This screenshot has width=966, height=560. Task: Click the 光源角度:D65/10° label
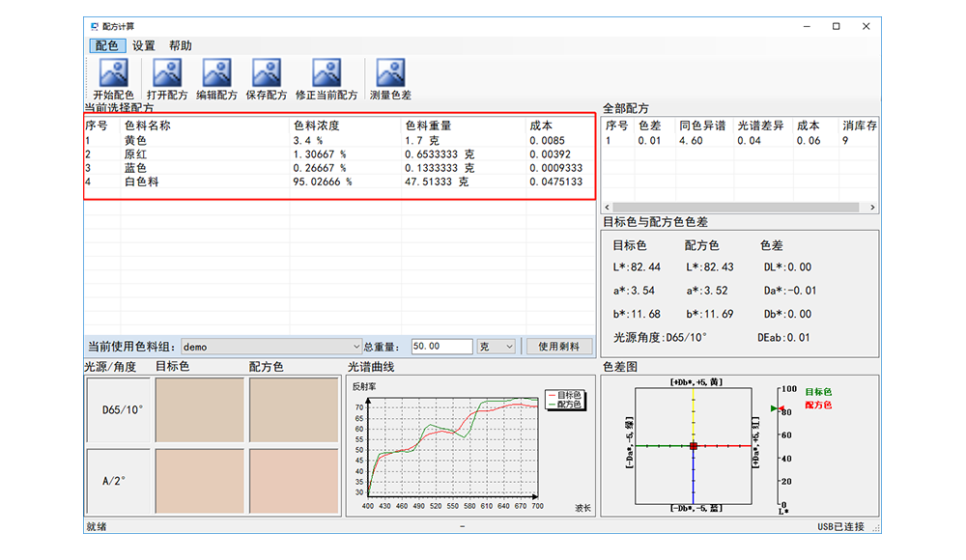pos(660,338)
